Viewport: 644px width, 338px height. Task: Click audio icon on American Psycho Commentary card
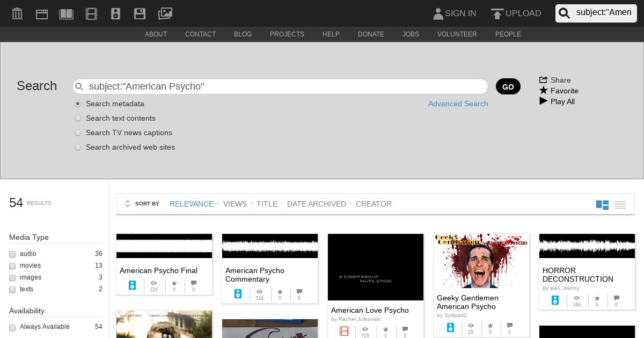tap(238, 294)
